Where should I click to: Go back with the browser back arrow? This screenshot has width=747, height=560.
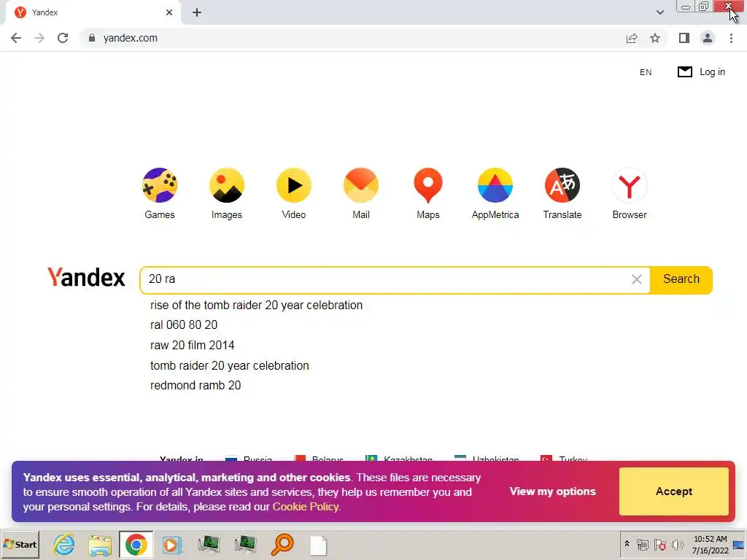tap(16, 38)
